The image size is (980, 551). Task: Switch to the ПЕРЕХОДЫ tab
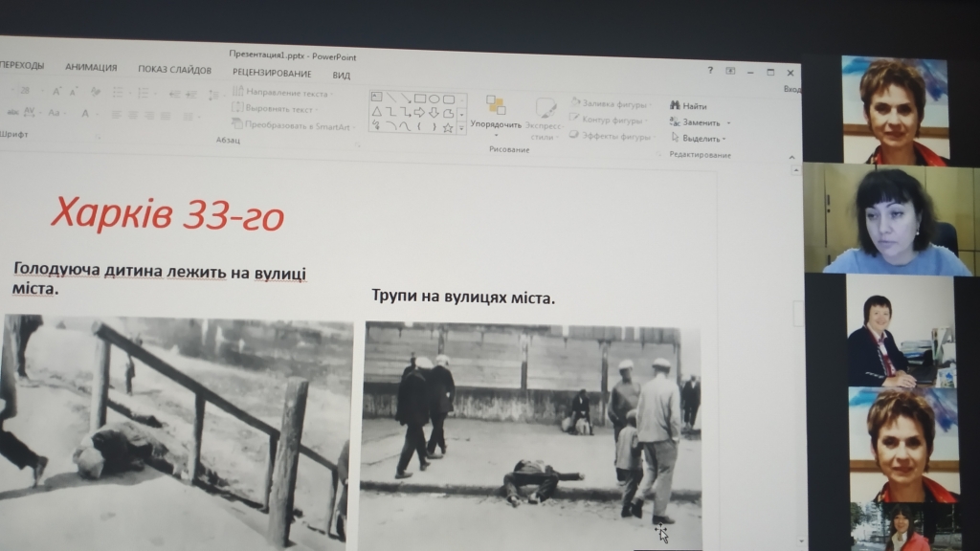22,65
